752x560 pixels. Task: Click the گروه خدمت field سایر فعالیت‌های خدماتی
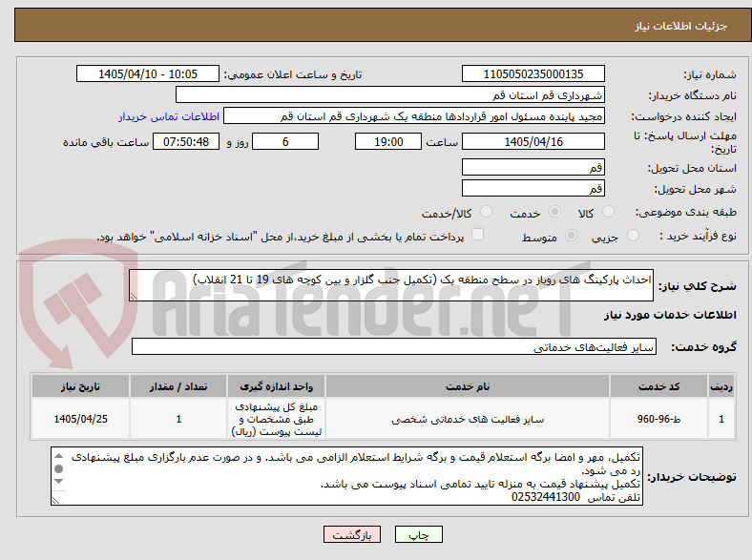tap(394, 346)
